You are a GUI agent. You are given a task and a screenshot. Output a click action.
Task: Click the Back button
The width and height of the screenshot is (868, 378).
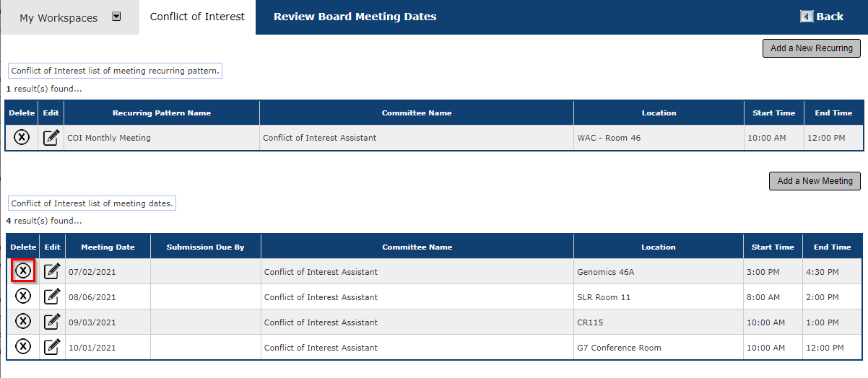(x=822, y=17)
